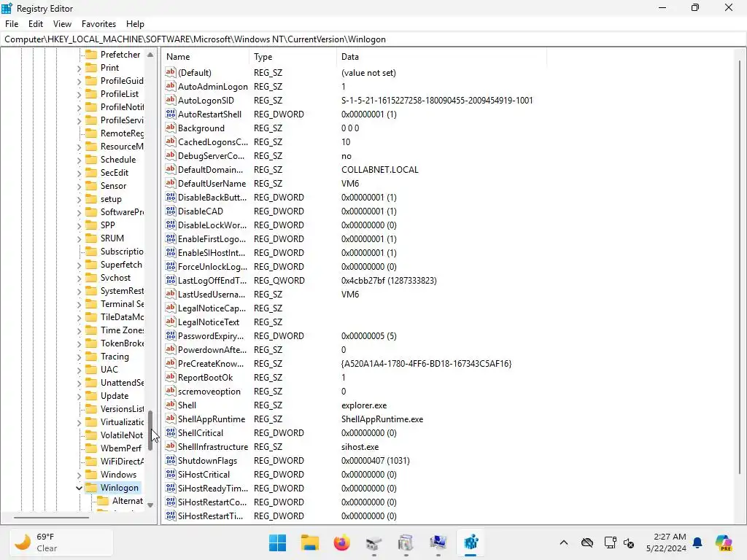Viewport: 747px width, 560px height.
Task: Expand the ProfileList key node
Action: click(x=79, y=94)
